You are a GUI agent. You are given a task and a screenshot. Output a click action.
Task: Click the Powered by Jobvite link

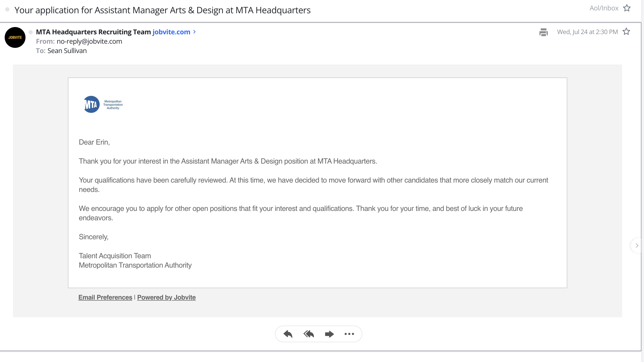(166, 297)
